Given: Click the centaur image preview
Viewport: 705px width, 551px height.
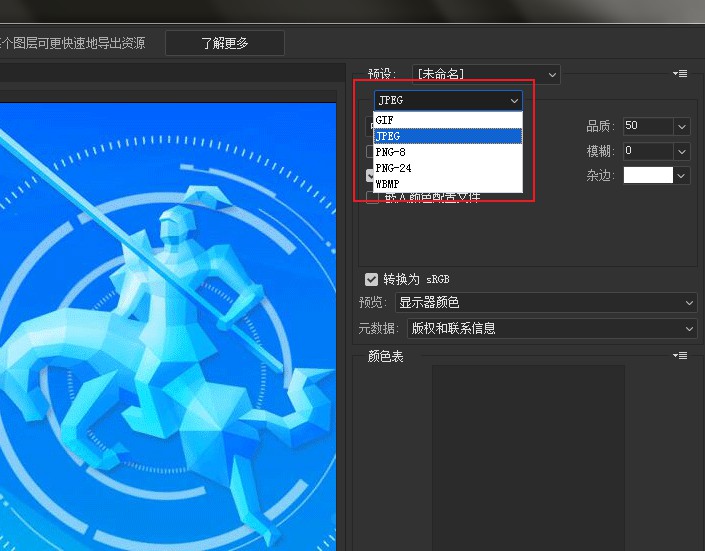Looking at the screenshot, I should 168,327.
